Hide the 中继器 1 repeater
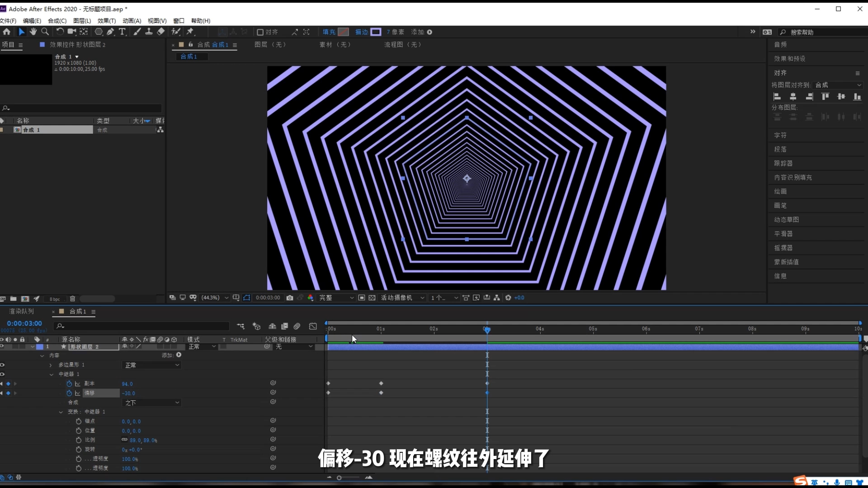 pyautogui.click(x=2, y=374)
